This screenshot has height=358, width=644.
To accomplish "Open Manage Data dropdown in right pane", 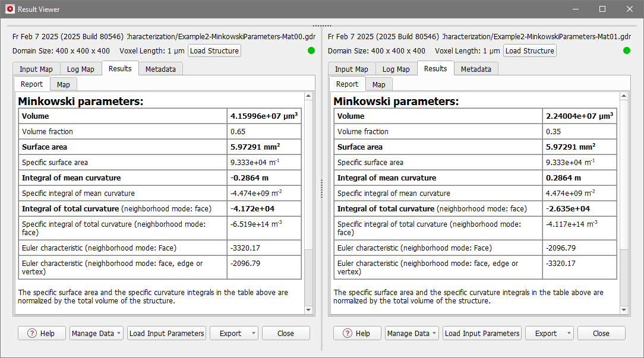I will [412, 334].
